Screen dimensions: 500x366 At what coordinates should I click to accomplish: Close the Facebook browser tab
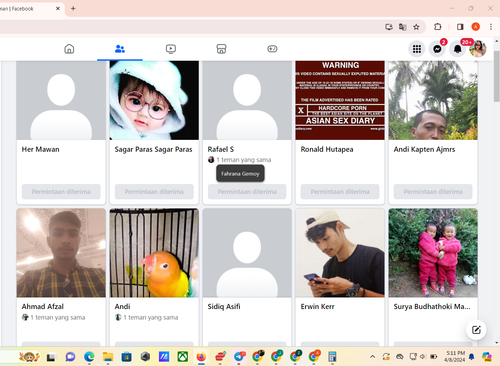[x=58, y=9]
